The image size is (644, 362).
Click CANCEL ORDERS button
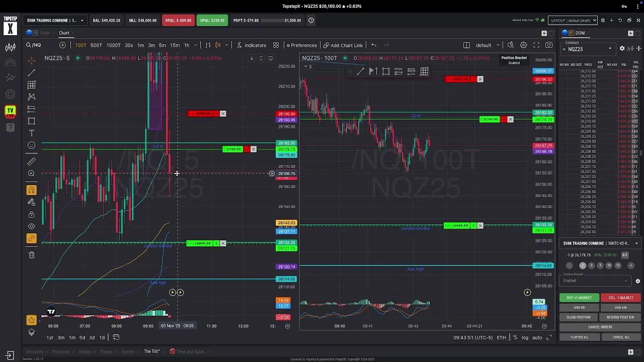click(600, 327)
